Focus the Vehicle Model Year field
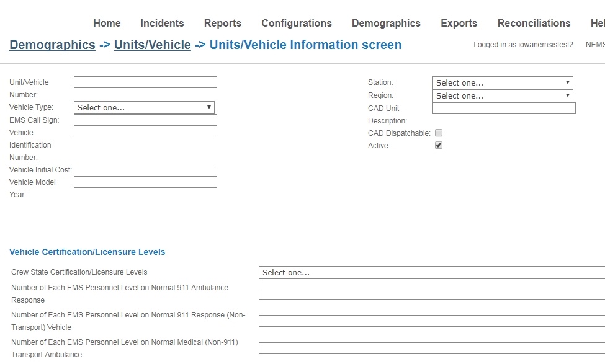 [x=145, y=182]
